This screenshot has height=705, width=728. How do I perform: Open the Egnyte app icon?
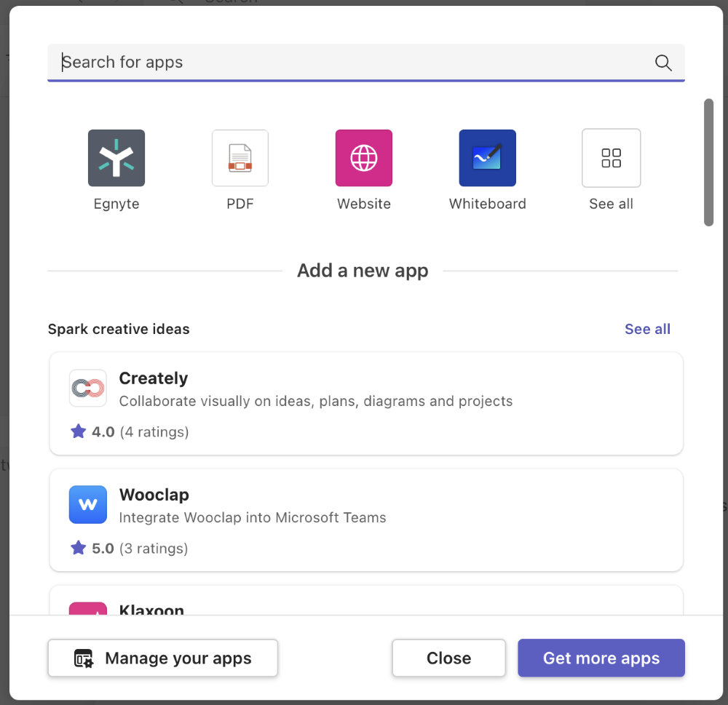(116, 158)
